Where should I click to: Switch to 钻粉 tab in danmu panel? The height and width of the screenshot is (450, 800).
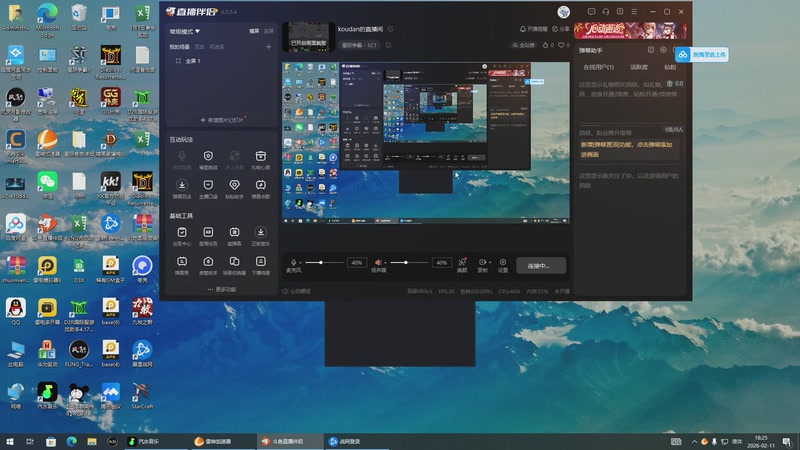(x=670, y=67)
